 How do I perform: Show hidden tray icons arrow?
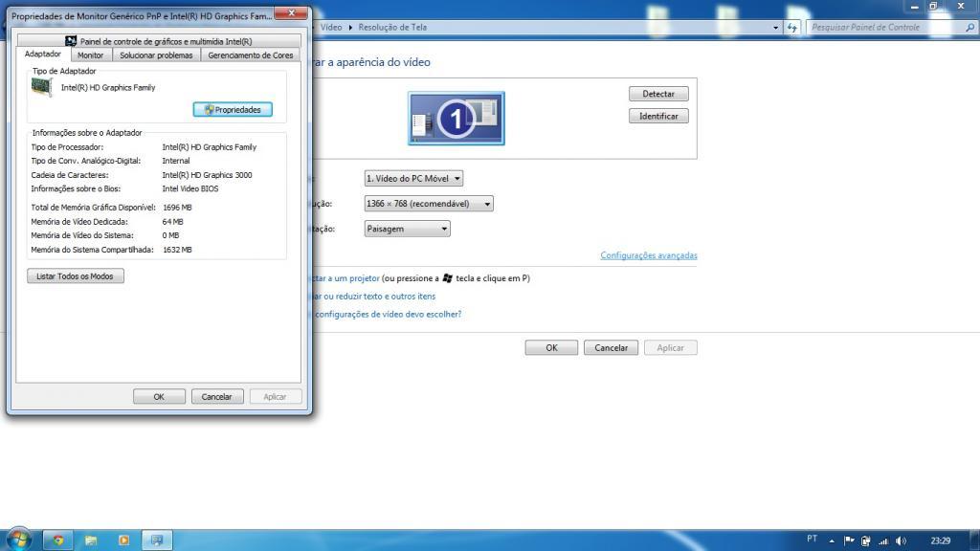click(832, 541)
